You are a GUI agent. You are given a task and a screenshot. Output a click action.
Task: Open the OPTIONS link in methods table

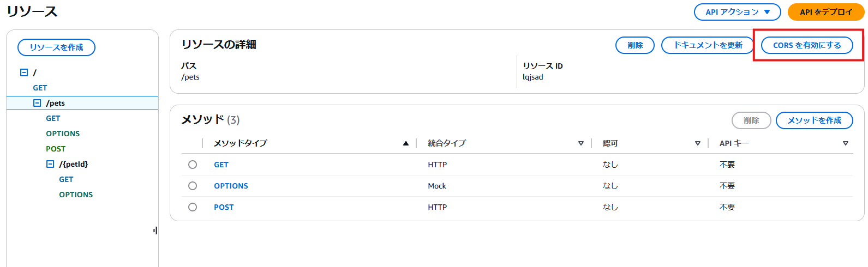tap(231, 186)
